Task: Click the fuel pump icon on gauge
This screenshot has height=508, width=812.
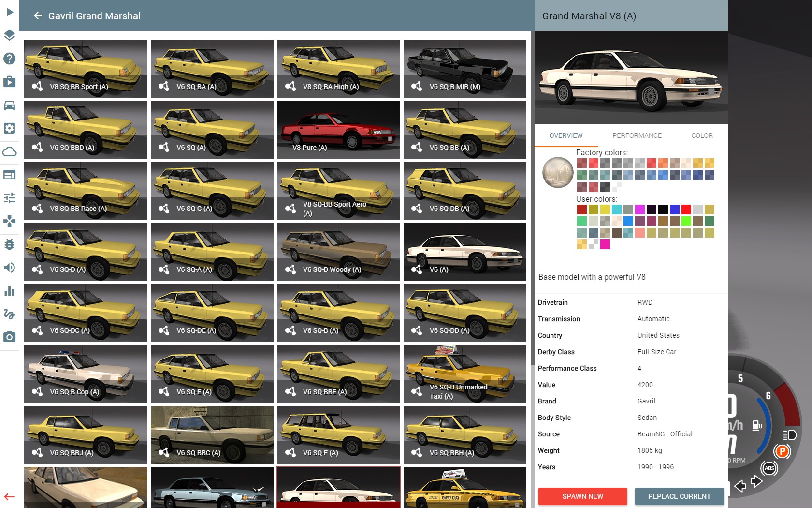Action: click(x=757, y=425)
